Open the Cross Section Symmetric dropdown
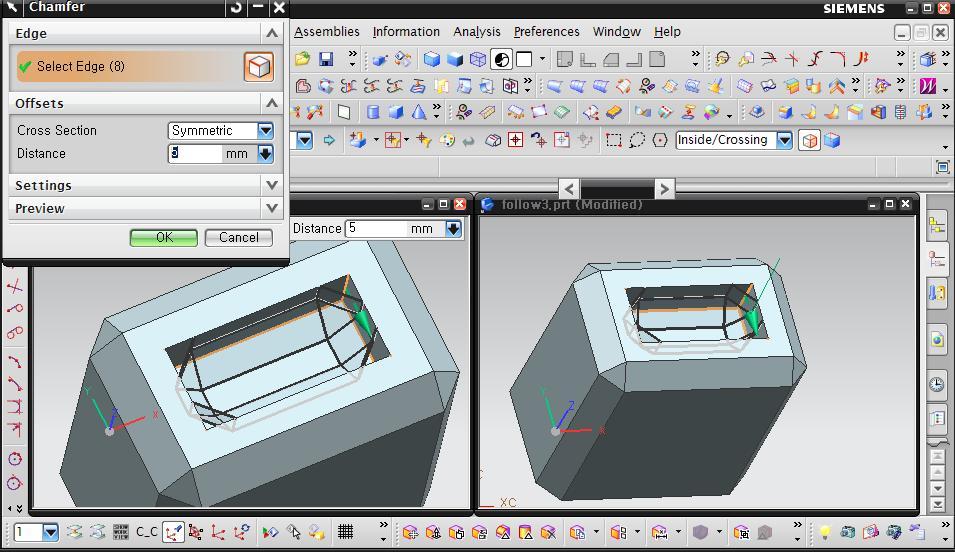This screenshot has width=955, height=552. (265, 130)
